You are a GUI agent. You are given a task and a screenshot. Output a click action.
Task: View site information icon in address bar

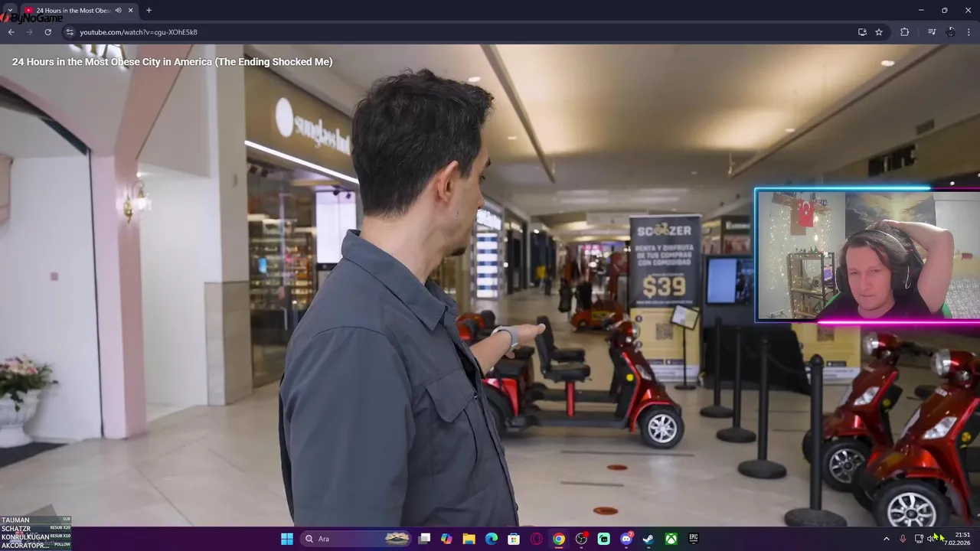pyautogui.click(x=69, y=32)
